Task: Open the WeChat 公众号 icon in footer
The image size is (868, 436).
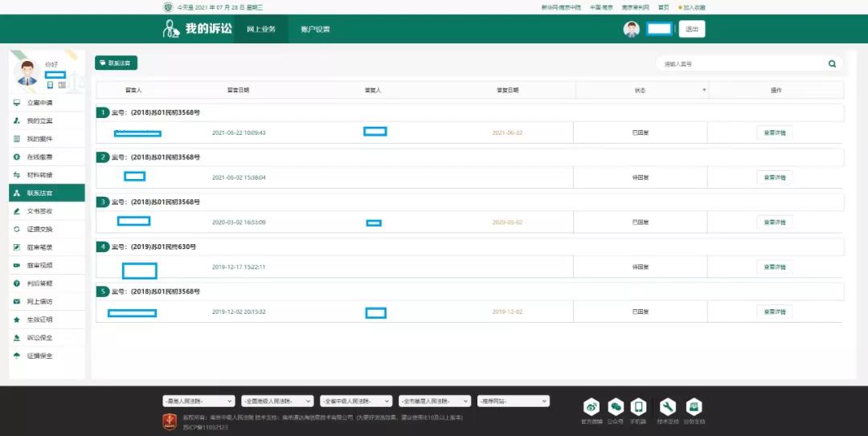Action: 616,408
